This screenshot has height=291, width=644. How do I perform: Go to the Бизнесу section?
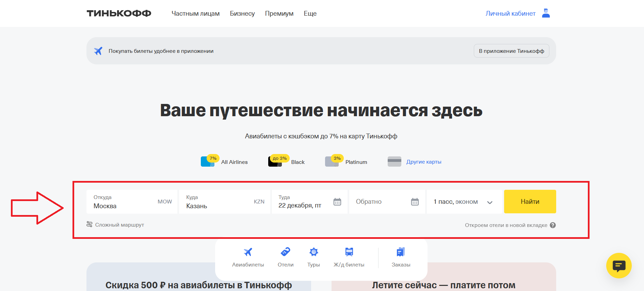tap(242, 14)
